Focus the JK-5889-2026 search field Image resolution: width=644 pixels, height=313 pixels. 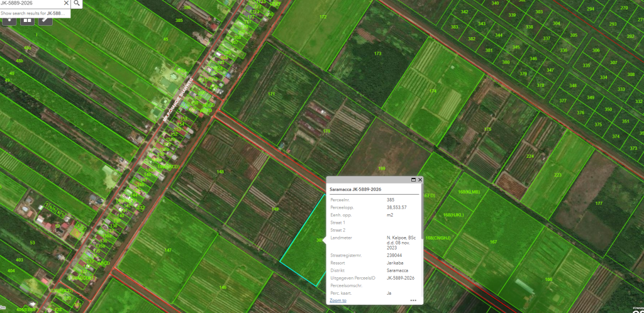coord(31,3)
